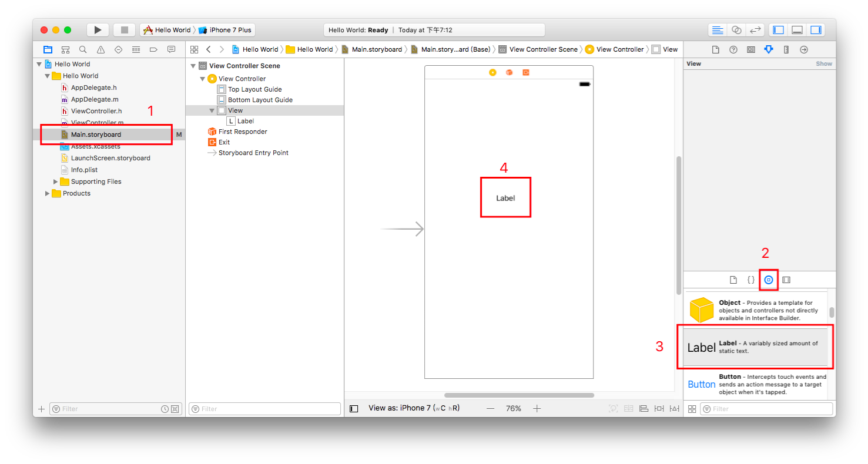Open AppDelegate.m in navigator
The height and width of the screenshot is (464, 868).
tap(94, 99)
